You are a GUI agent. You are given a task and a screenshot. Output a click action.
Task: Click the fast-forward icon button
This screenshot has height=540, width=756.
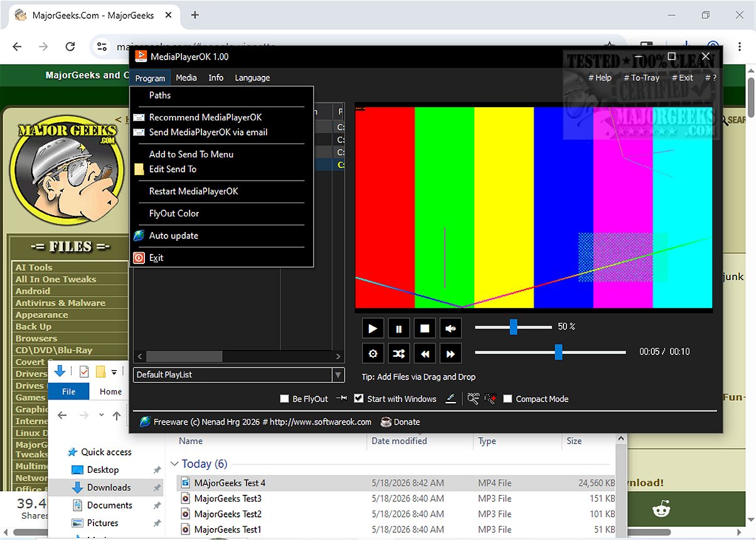pos(450,354)
